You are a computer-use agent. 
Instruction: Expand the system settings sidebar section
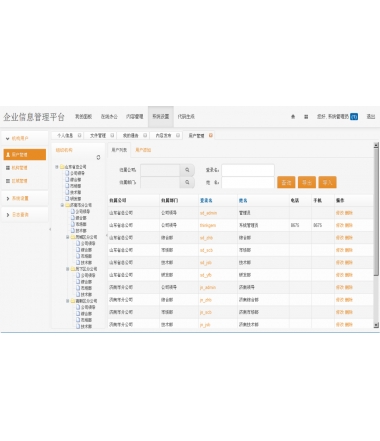tap(25, 198)
